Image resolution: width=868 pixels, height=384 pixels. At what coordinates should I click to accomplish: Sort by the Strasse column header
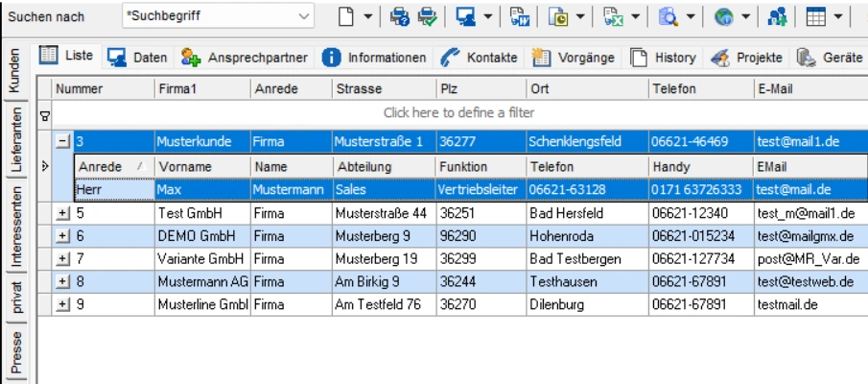coord(385,88)
